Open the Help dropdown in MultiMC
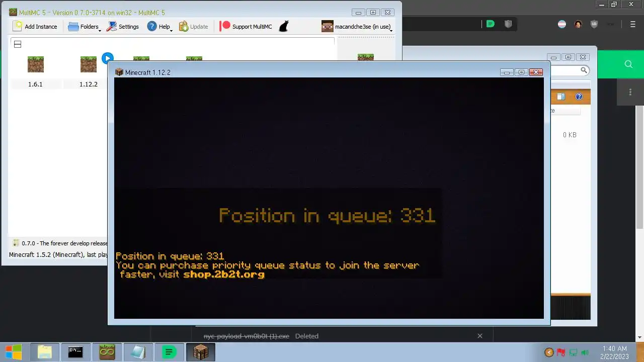Image resolution: width=644 pixels, height=362 pixels. (159, 27)
